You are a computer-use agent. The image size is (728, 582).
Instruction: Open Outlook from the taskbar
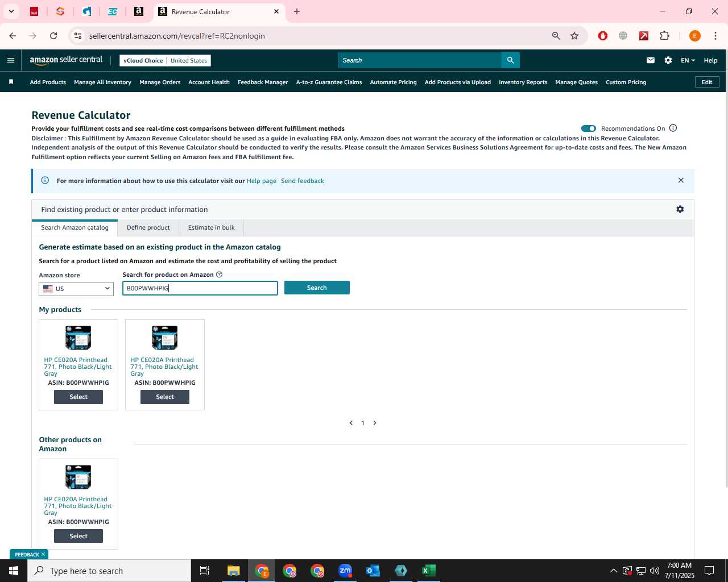point(373,571)
